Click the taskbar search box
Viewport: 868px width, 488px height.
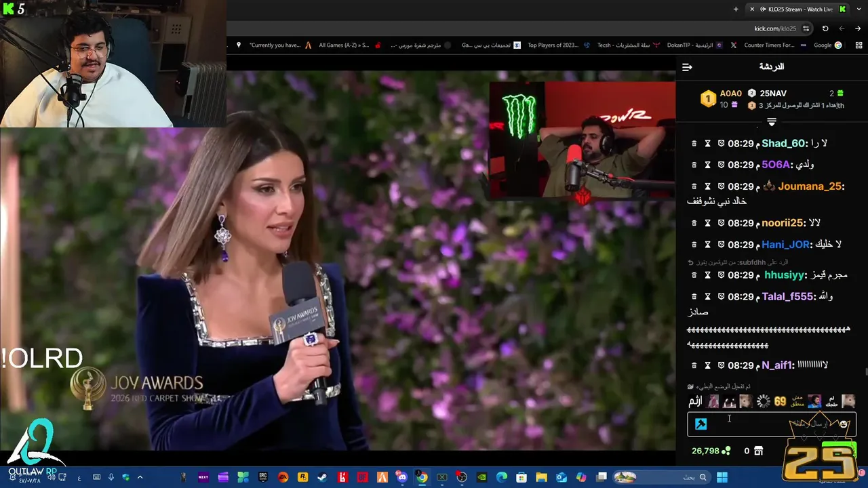(661, 477)
